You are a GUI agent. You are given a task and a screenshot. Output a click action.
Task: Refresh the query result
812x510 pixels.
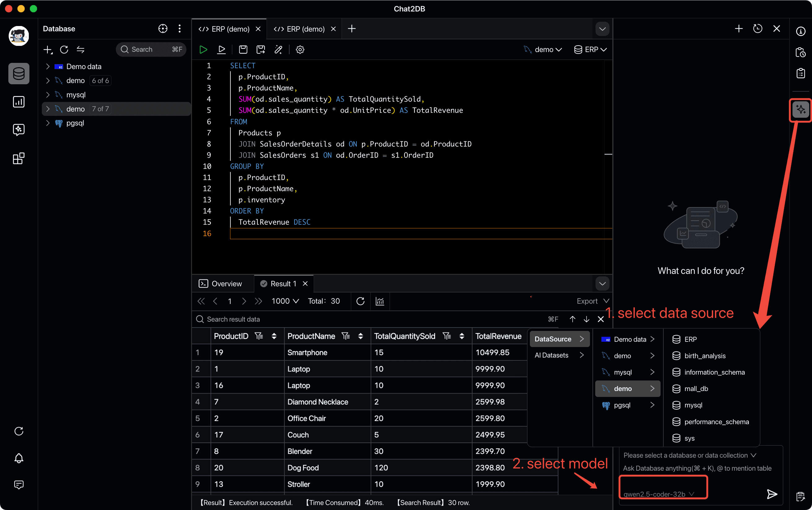[x=360, y=301]
